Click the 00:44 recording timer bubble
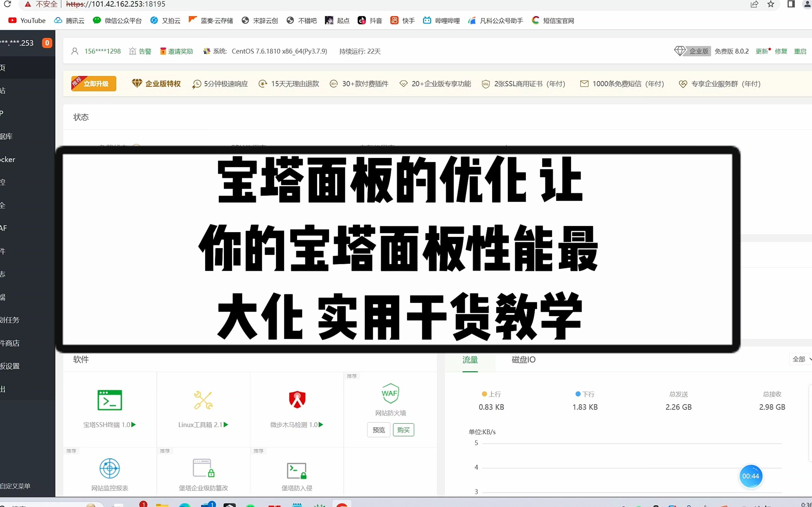812x507 pixels. point(751,476)
